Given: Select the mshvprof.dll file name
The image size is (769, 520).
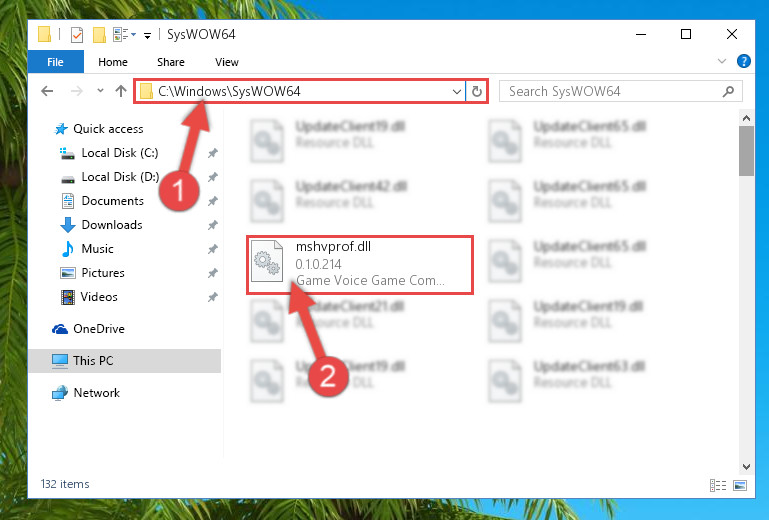Looking at the screenshot, I should [x=333, y=246].
